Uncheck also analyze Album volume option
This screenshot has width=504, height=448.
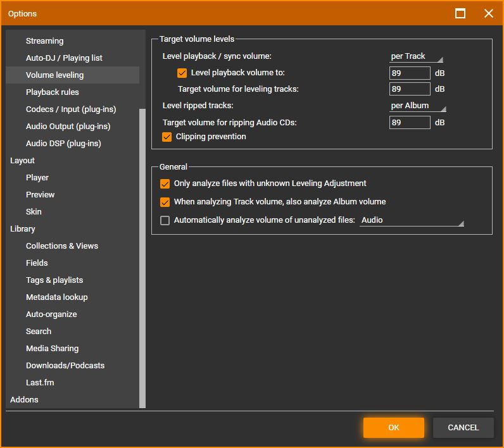coord(165,202)
